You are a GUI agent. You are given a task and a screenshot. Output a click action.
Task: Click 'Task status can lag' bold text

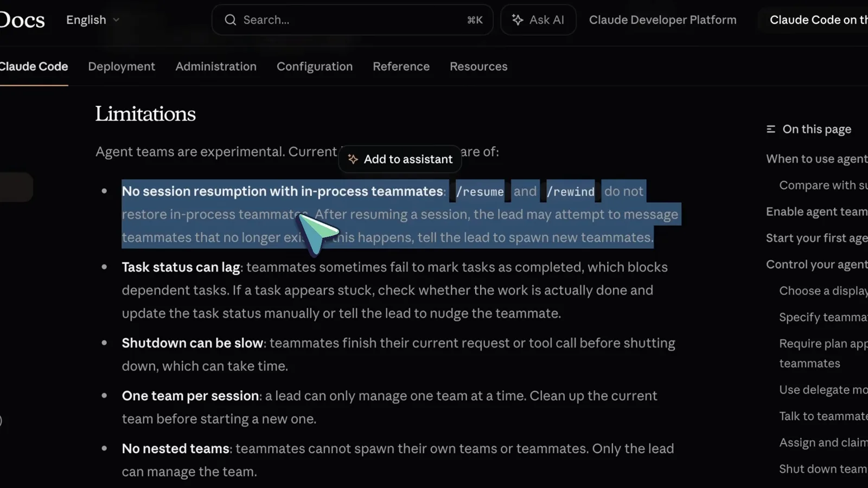(181, 267)
